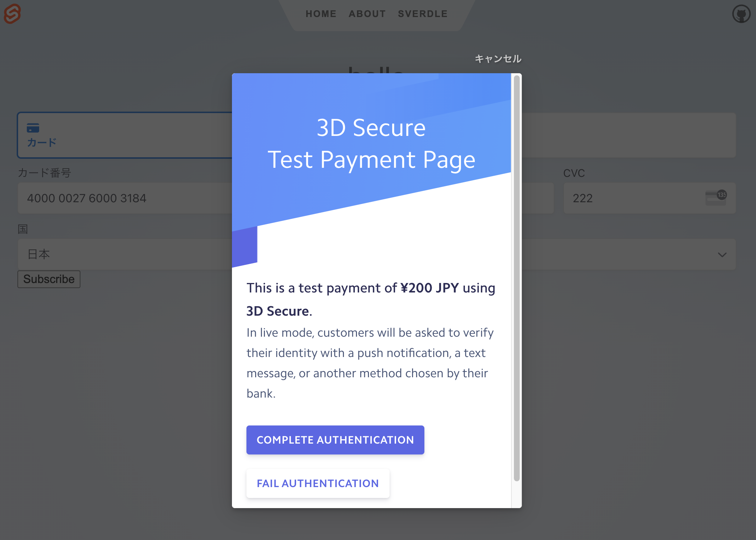This screenshot has height=540, width=756.
Task: Visit the SVERDLE page from the navigation
Action: point(423,13)
